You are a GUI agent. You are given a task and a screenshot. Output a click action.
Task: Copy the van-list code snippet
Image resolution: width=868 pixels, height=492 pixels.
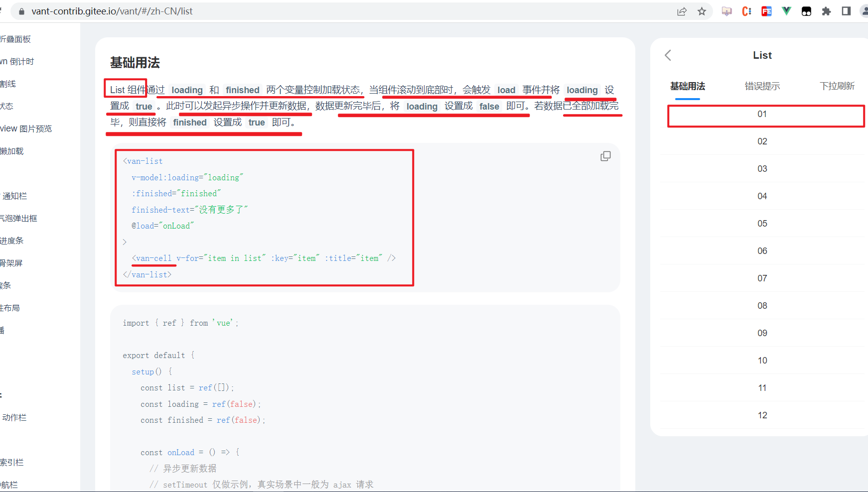click(605, 156)
